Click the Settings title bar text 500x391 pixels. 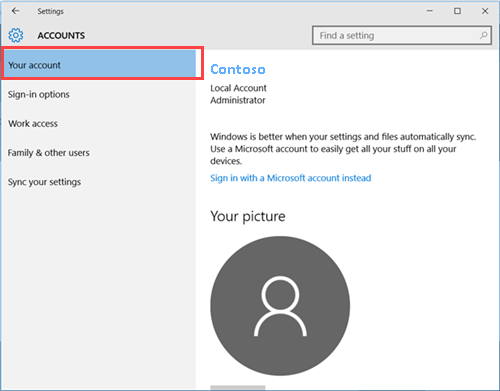tap(50, 11)
